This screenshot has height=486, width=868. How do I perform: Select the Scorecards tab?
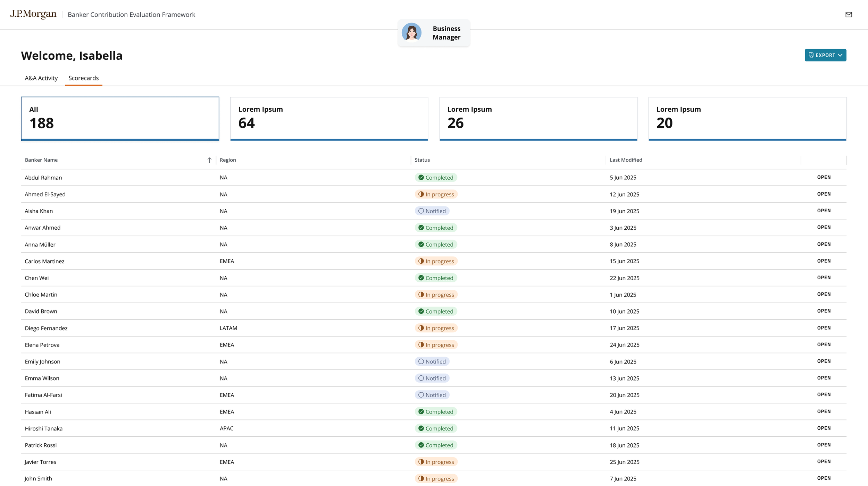click(x=83, y=78)
